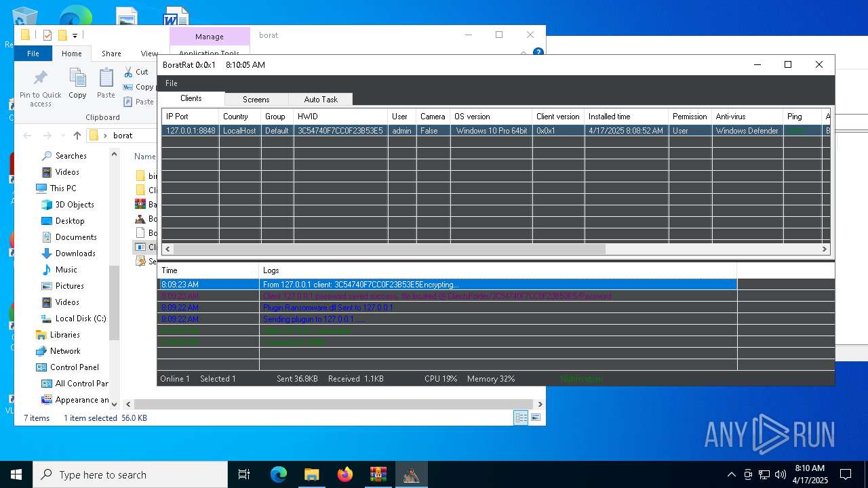Select the log entry ending with Encrypting...
Image resolution: width=868 pixels, height=488 pixels.
[x=447, y=285]
